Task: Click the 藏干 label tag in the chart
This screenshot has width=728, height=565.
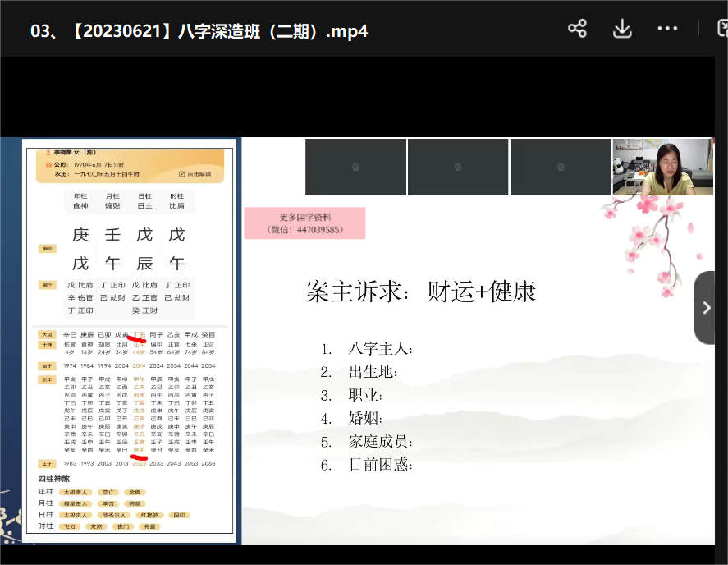Action: (x=47, y=285)
